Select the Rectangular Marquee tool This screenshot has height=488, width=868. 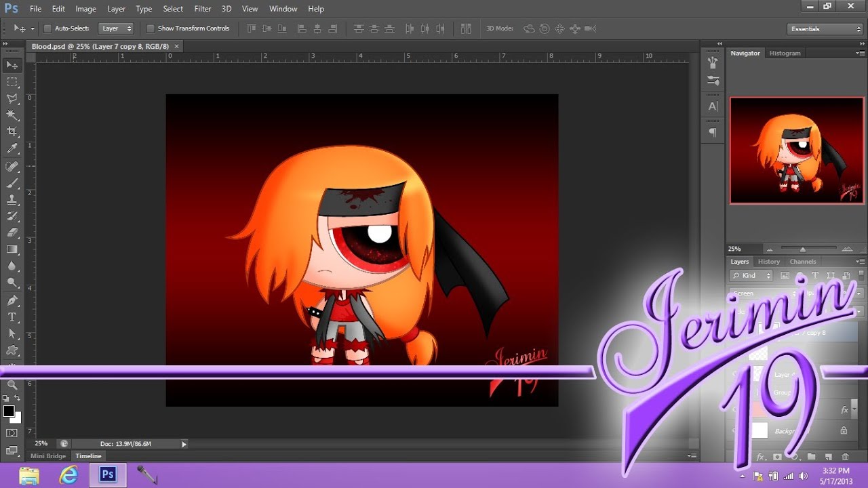[x=12, y=82]
